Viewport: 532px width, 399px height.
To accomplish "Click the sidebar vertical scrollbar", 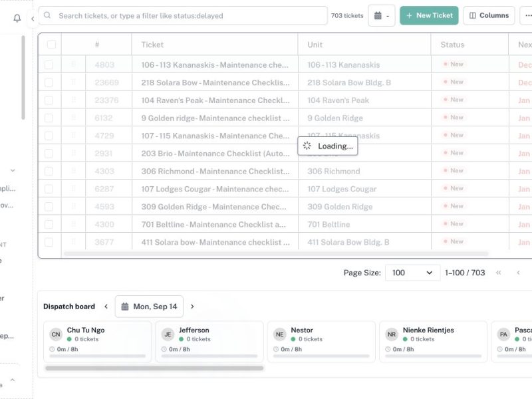I will coord(23,77).
